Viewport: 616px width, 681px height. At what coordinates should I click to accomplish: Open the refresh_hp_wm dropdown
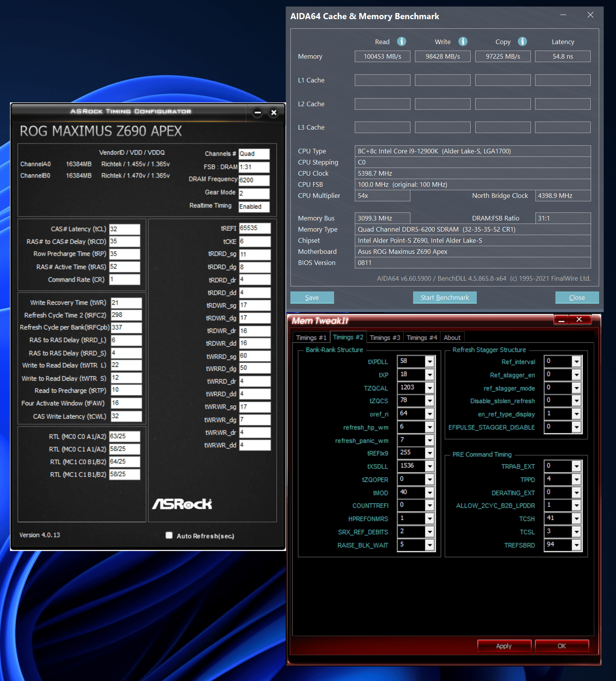pyautogui.click(x=430, y=427)
